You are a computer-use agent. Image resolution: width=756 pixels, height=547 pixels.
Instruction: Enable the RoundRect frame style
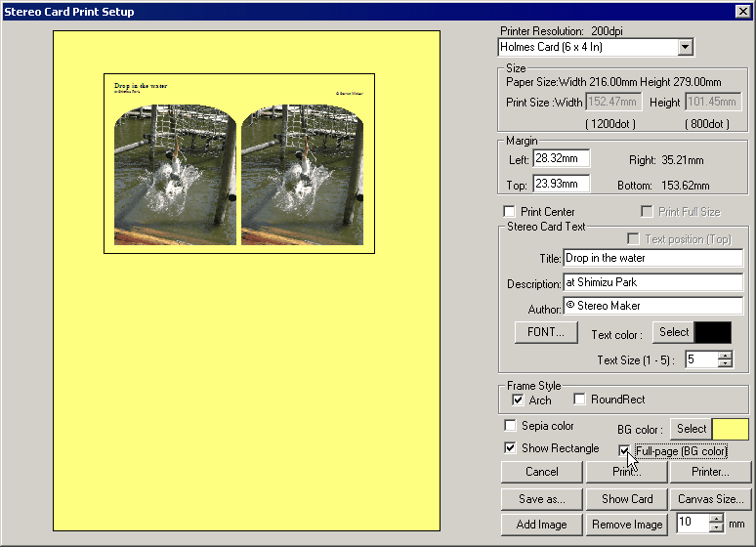pos(580,400)
